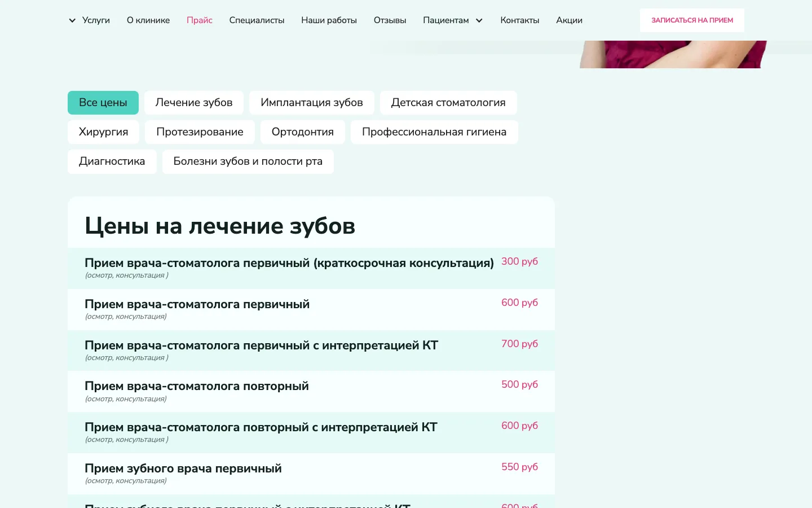Image resolution: width=812 pixels, height=508 pixels.
Task: Open the Контакты menu link
Action: (x=520, y=20)
